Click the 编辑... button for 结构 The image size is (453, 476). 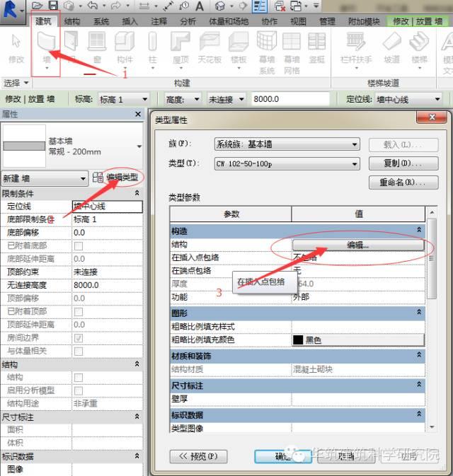coord(357,245)
